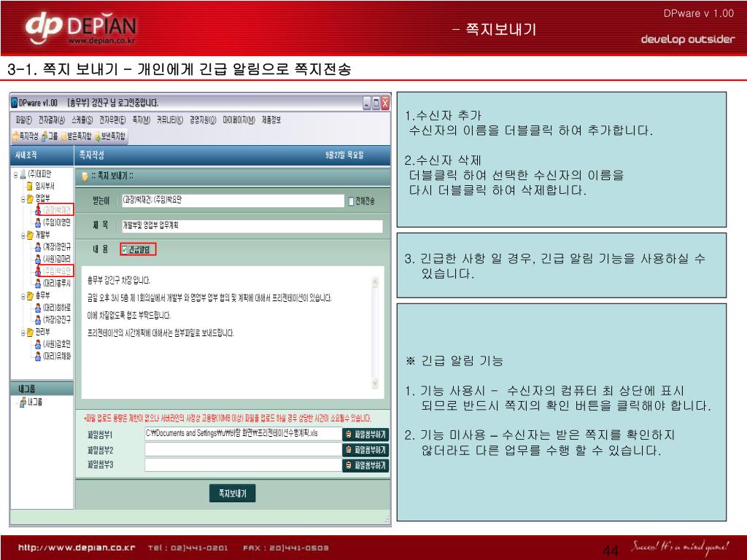Image resolution: width=747 pixels, height=560 pixels.
Task: Select (계장)정민규 in the organization tree
Action: tap(57, 246)
